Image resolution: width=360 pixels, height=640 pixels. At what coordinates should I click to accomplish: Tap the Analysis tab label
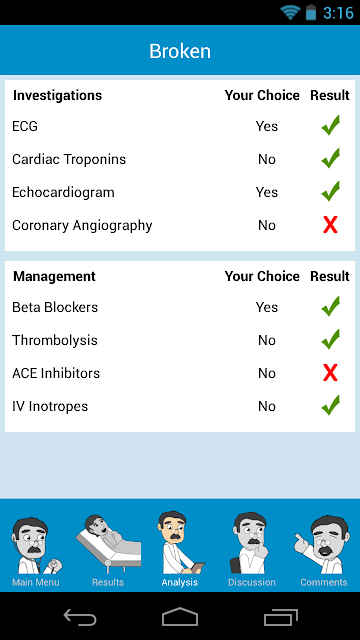click(180, 582)
